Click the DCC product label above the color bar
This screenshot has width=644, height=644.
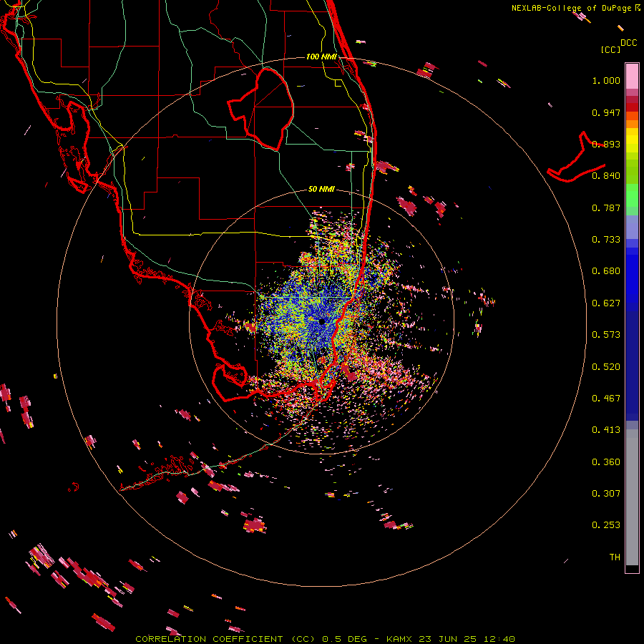[x=629, y=43]
